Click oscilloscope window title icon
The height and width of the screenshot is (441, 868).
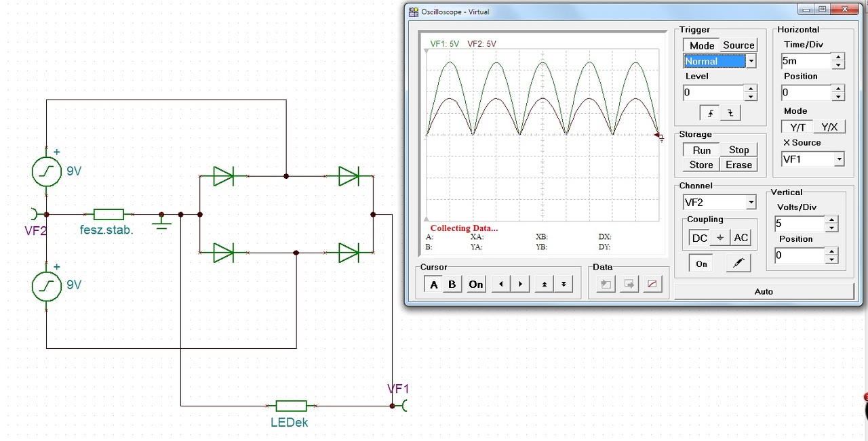pyautogui.click(x=413, y=12)
